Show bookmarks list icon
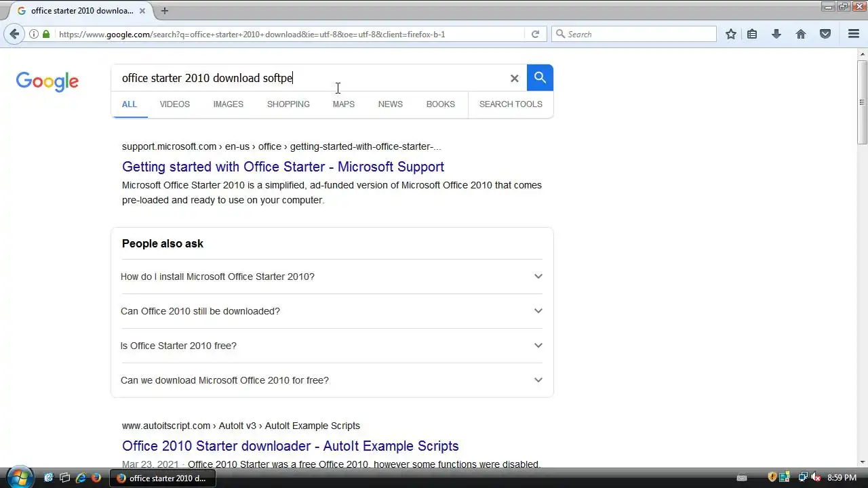Image resolution: width=868 pixels, height=488 pixels. coord(752,34)
